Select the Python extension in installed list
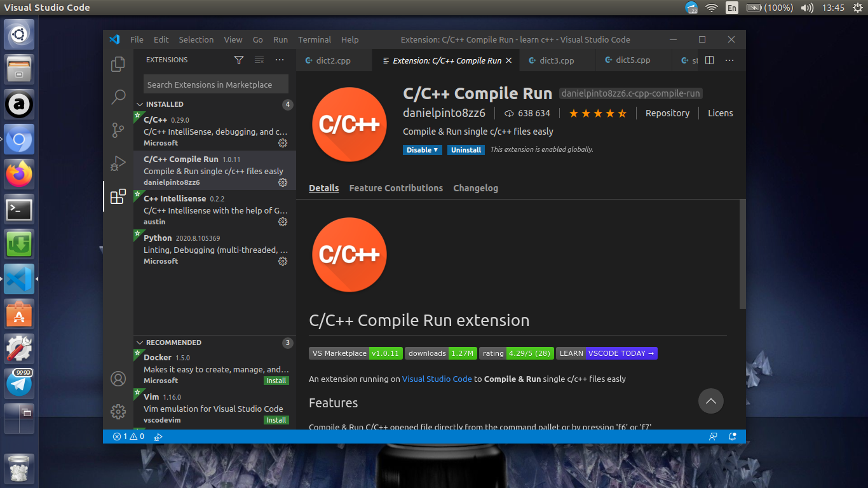Screen dimensions: 868x488 pyautogui.click(x=215, y=249)
